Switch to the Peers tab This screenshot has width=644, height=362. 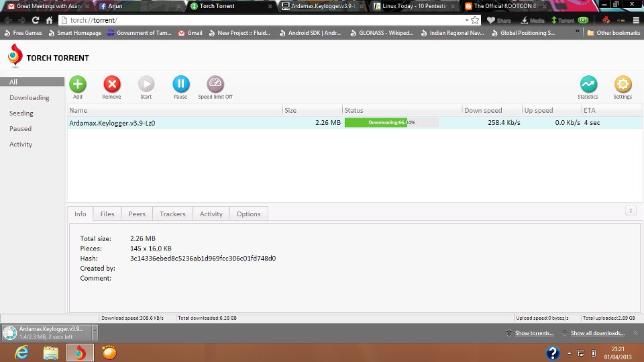coord(137,214)
